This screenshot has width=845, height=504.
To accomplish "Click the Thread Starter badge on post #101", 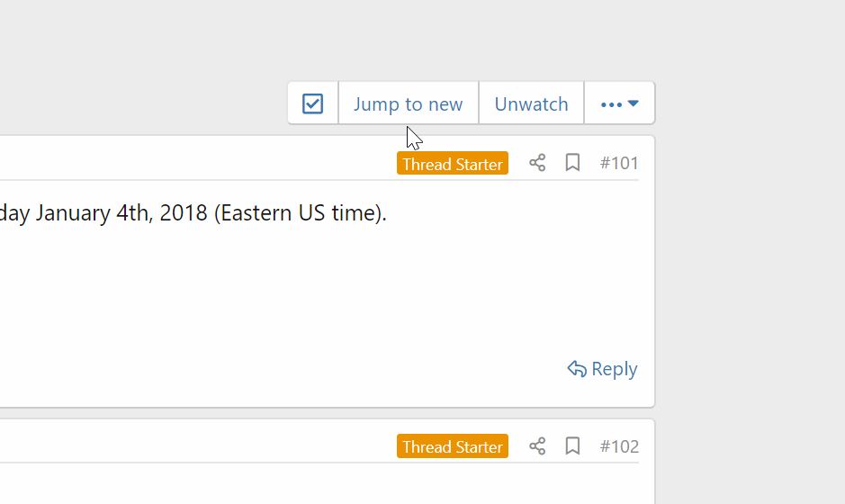I will pyautogui.click(x=452, y=164).
